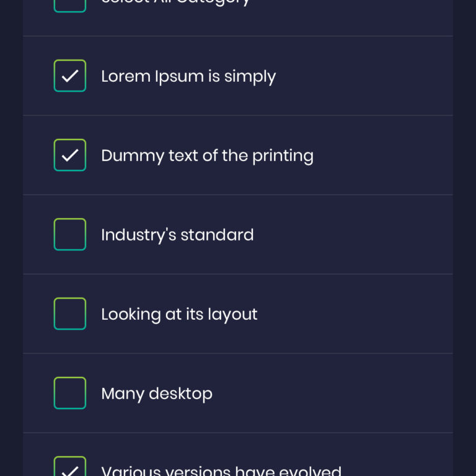Viewport: 476px width, 476px height.
Task: Click the 'Lorem Ipsum is simply' label text
Action: tap(188, 76)
